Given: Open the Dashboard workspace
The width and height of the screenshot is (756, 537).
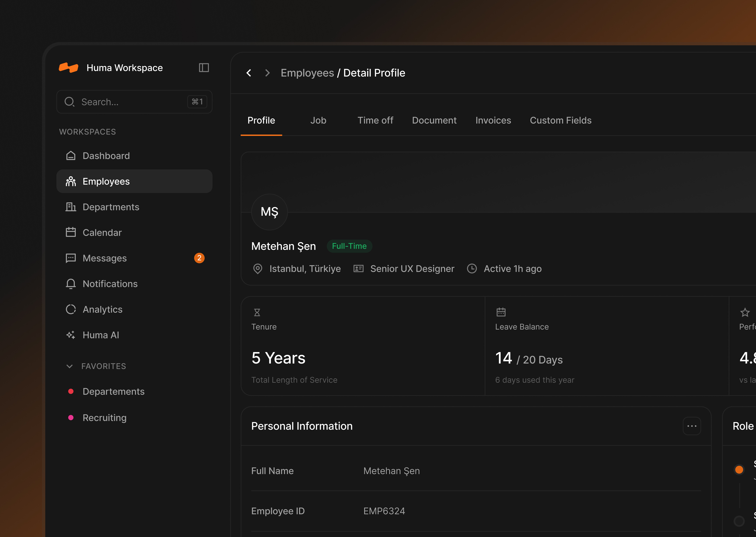Looking at the screenshot, I should 106,155.
